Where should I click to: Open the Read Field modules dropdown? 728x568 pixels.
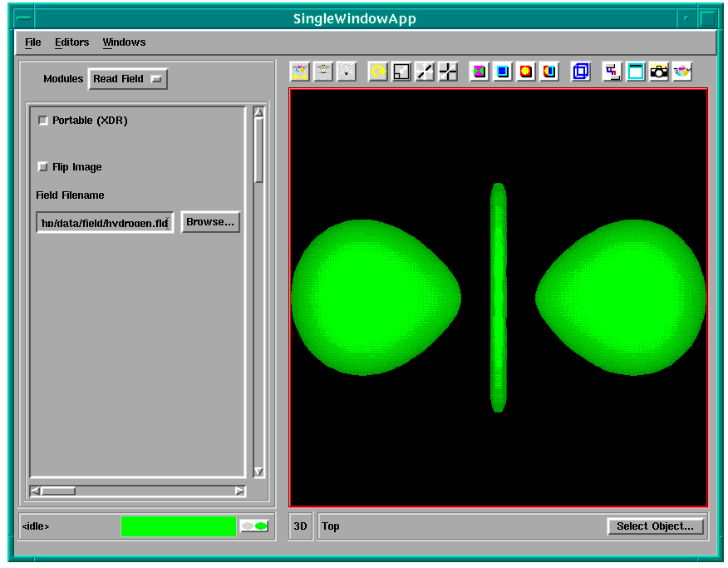tap(128, 79)
